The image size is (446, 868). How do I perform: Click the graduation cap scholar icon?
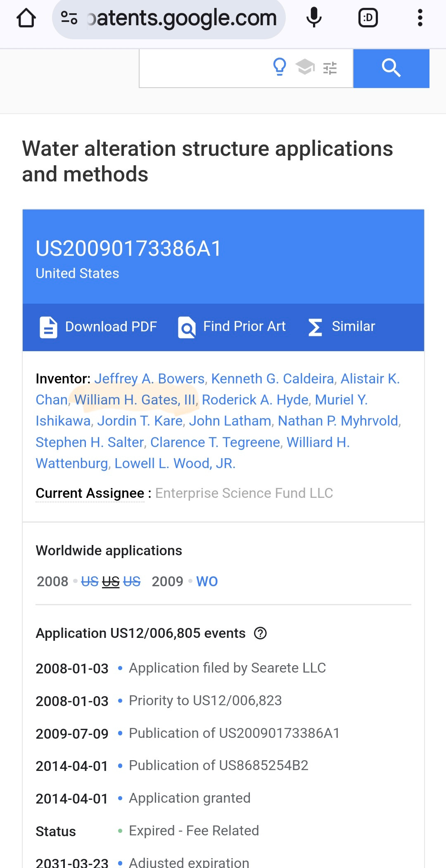coord(305,67)
